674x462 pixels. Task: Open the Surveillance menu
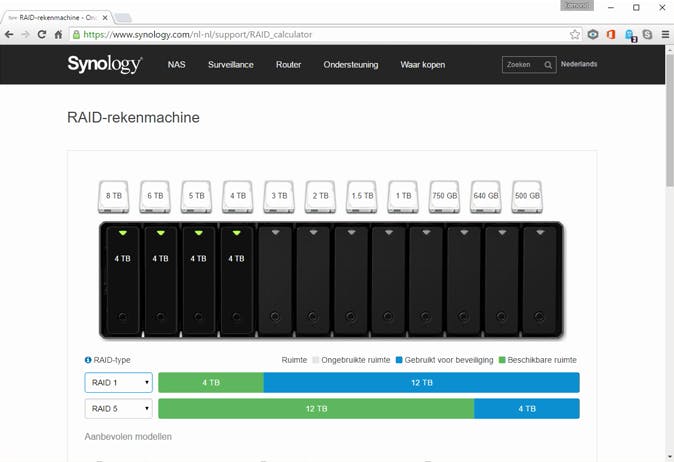coord(231,64)
